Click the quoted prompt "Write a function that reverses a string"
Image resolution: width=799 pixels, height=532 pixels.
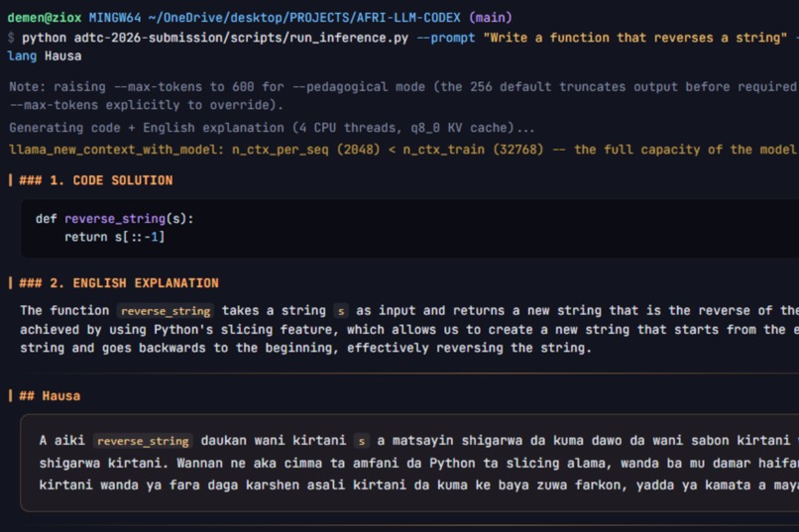point(634,38)
